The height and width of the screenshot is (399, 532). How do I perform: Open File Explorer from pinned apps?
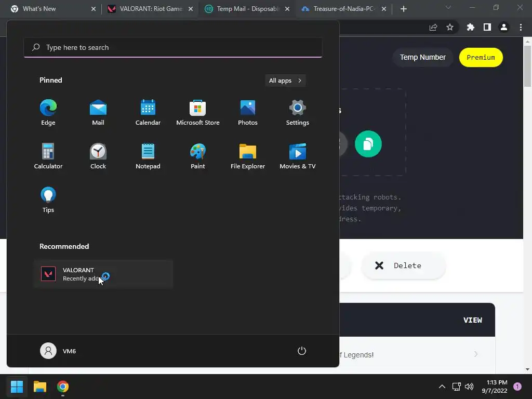click(248, 156)
